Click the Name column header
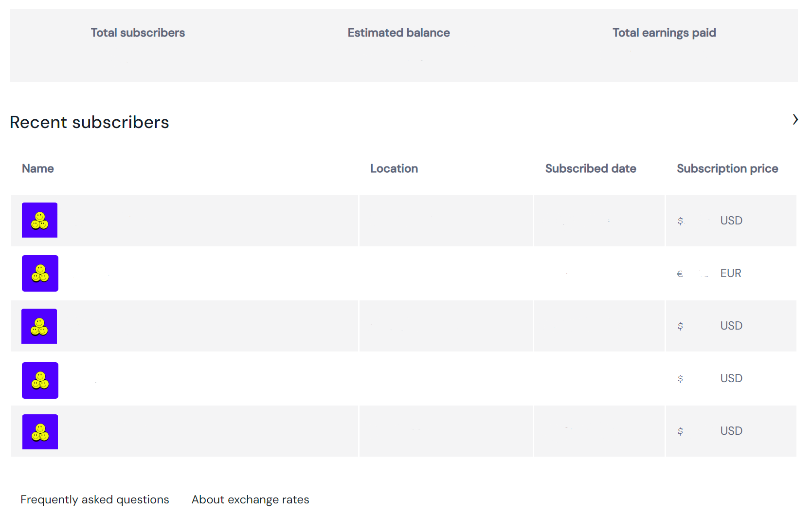This screenshot has height=518, width=812. coord(38,168)
